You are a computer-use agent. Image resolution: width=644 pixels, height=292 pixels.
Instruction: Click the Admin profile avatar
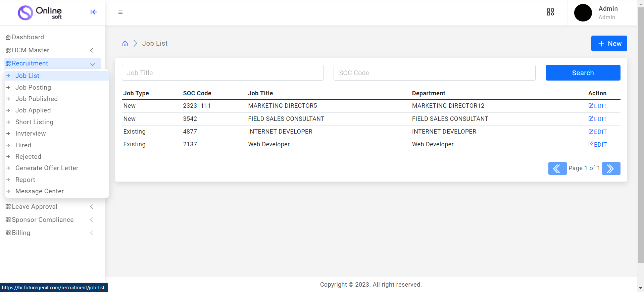pyautogui.click(x=583, y=13)
